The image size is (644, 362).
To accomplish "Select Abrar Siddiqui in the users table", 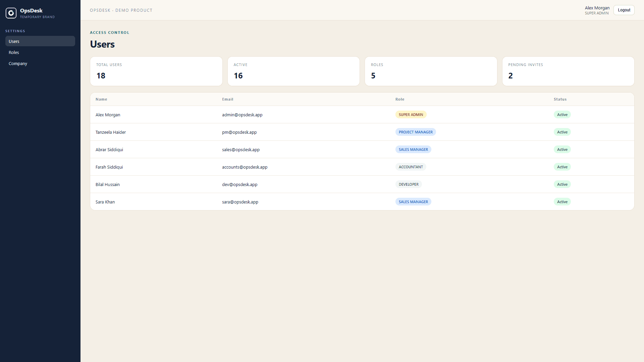I will click(x=109, y=149).
